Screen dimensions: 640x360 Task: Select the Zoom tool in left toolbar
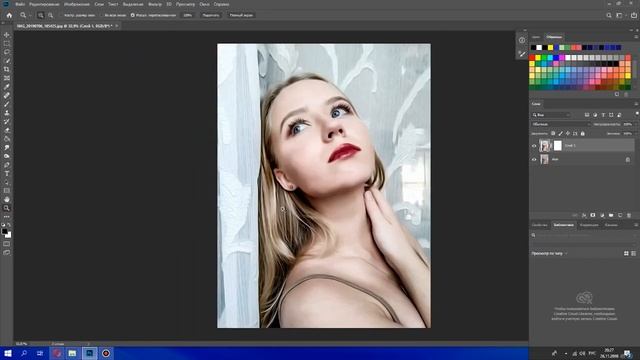[7, 208]
